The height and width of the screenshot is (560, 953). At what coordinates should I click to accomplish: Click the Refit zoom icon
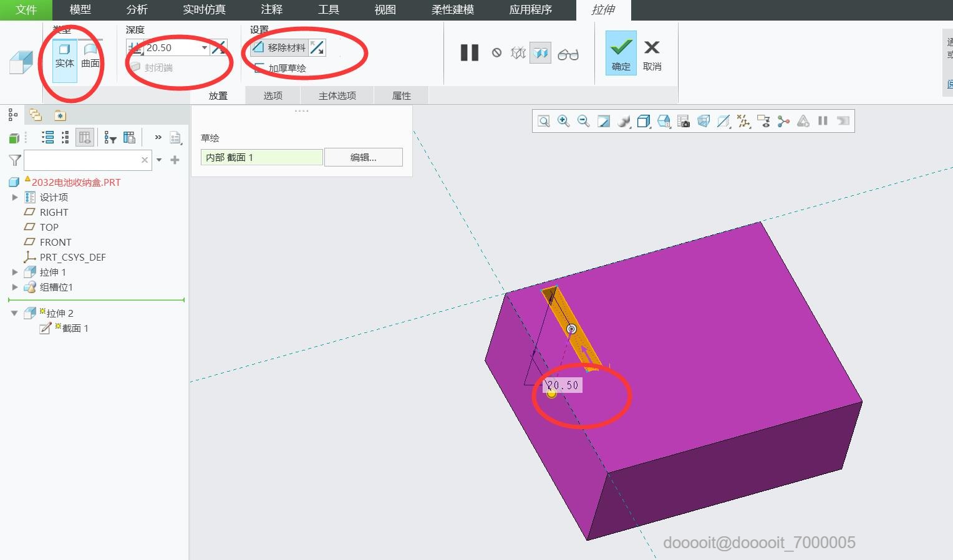pos(544,121)
